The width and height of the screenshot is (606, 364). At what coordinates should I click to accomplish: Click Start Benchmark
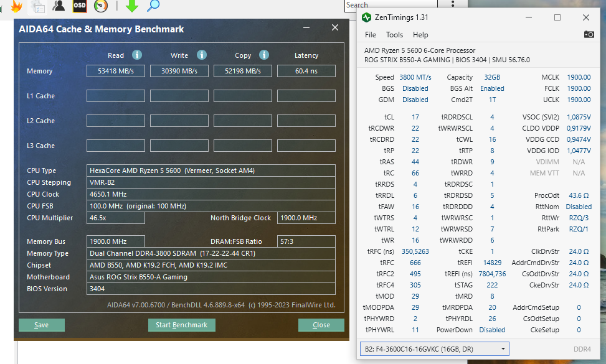click(x=182, y=325)
